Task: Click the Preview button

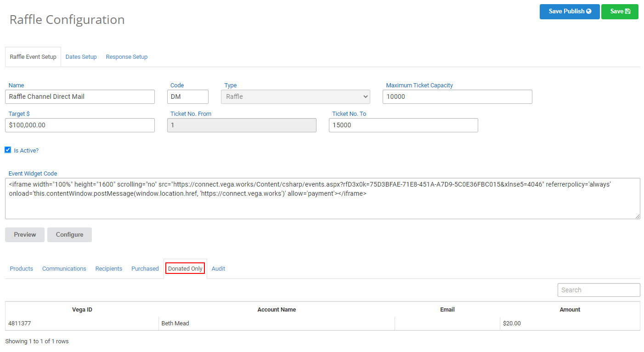Action: [25, 234]
